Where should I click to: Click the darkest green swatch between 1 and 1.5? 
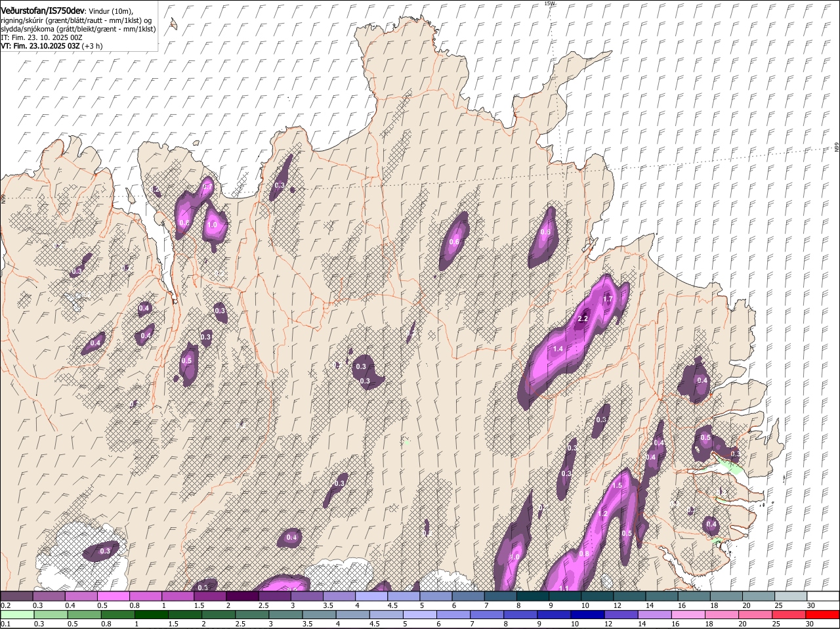(152, 615)
